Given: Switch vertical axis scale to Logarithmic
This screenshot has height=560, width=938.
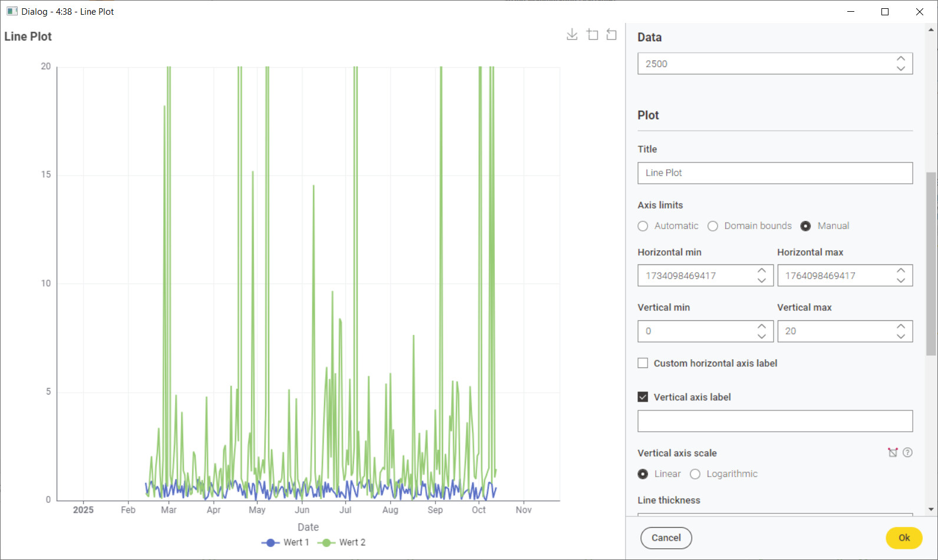Looking at the screenshot, I should point(695,474).
